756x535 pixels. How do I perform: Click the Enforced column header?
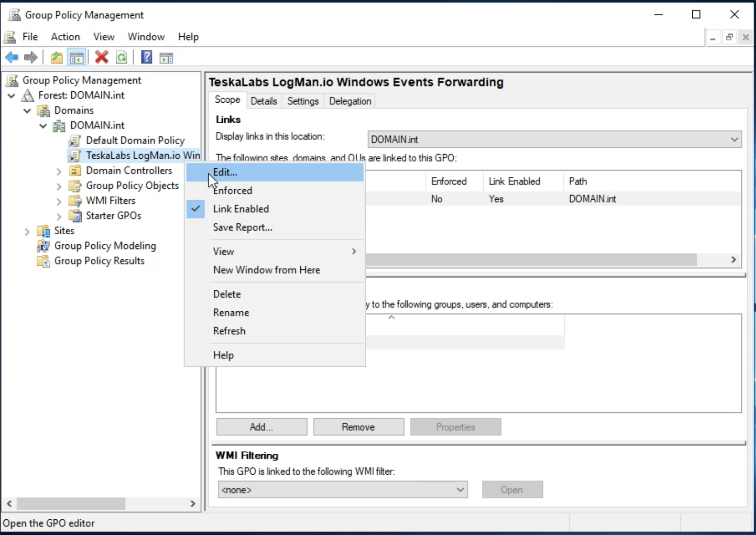tap(454, 181)
